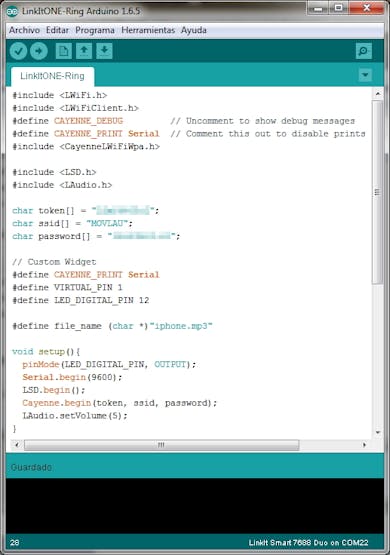
Task: Click the 'LAudio.setVolume(5);' line
Action: coord(75,416)
